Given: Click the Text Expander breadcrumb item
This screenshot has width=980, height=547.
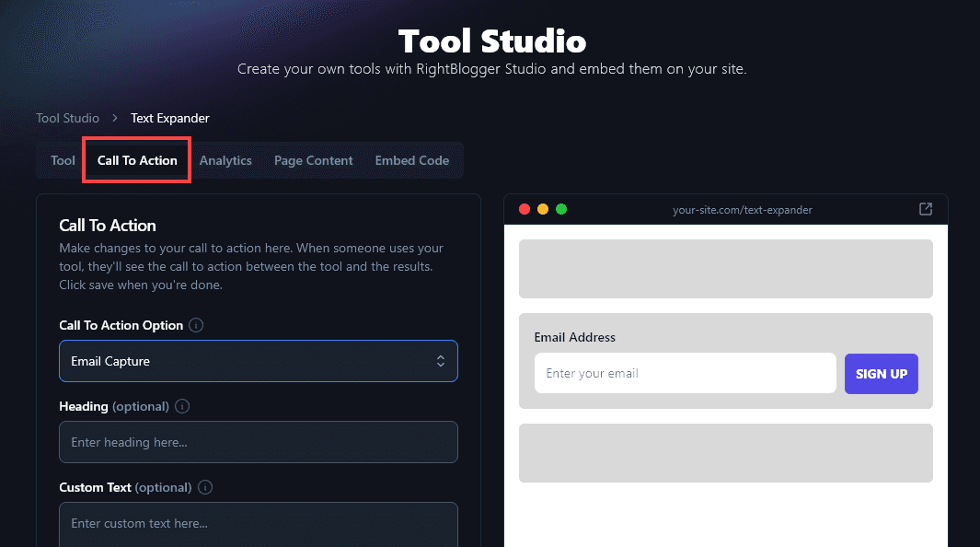Looking at the screenshot, I should [170, 118].
